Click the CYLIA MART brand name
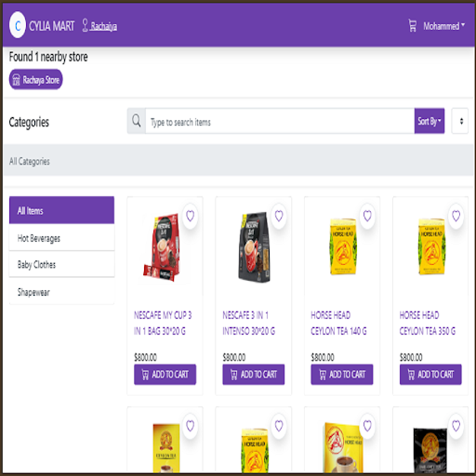The height and width of the screenshot is (476, 476). (x=52, y=26)
